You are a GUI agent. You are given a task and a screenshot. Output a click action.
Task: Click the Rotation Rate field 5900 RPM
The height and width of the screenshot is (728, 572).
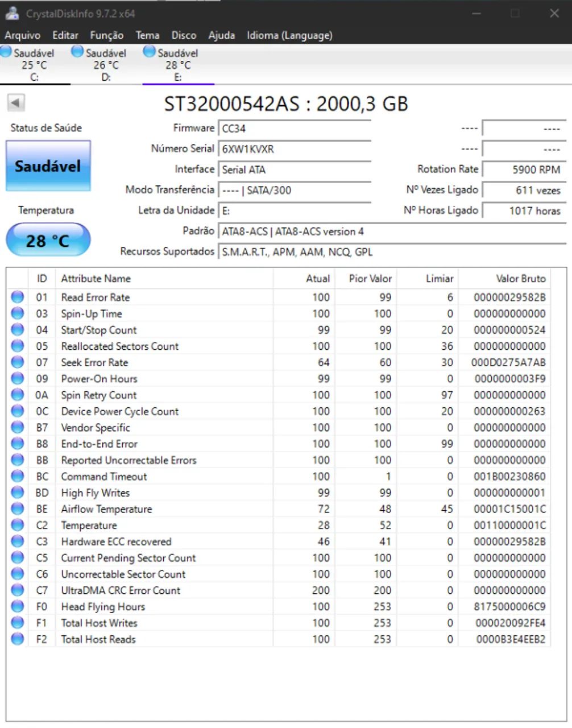point(524,169)
